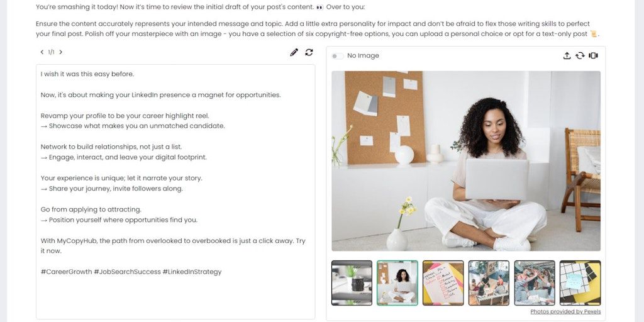Regenerate post text with the refresh icon
Image resolution: width=644 pixels, height=322 pixels.
click(x=309, y=52)
